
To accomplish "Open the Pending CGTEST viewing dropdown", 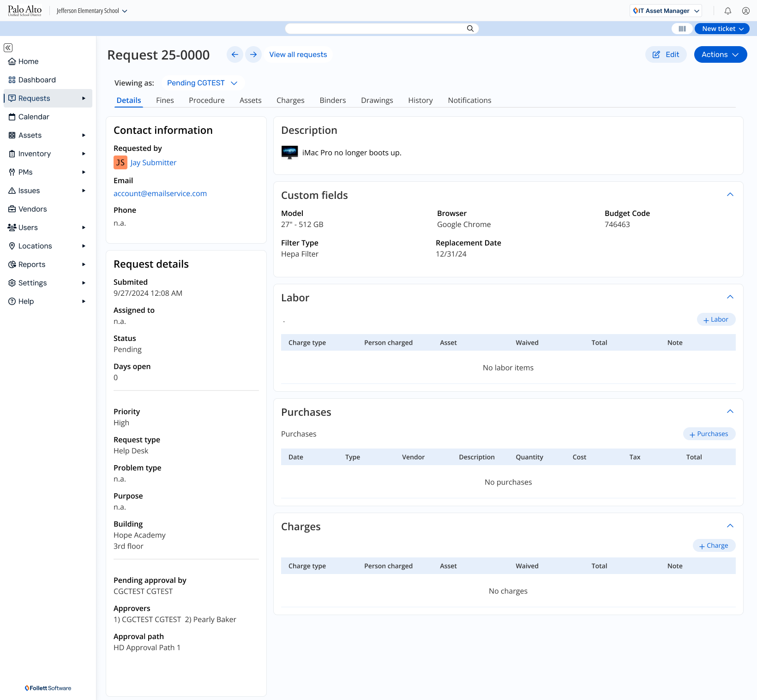I will 202,83.
